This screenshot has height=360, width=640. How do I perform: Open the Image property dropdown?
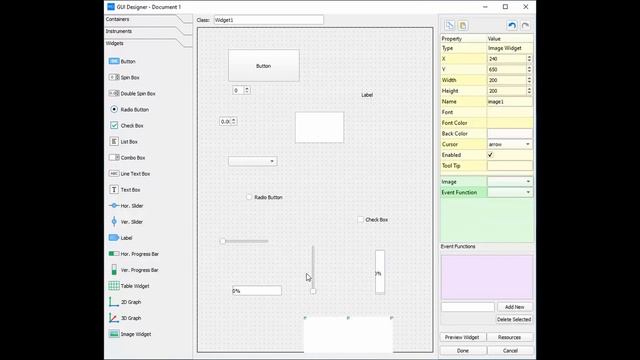click(510, 182)
